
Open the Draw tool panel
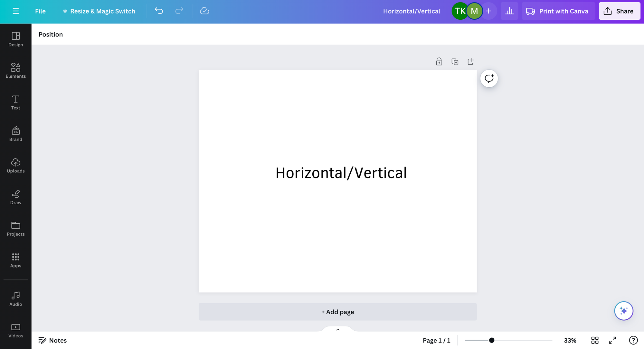[15, 197]
